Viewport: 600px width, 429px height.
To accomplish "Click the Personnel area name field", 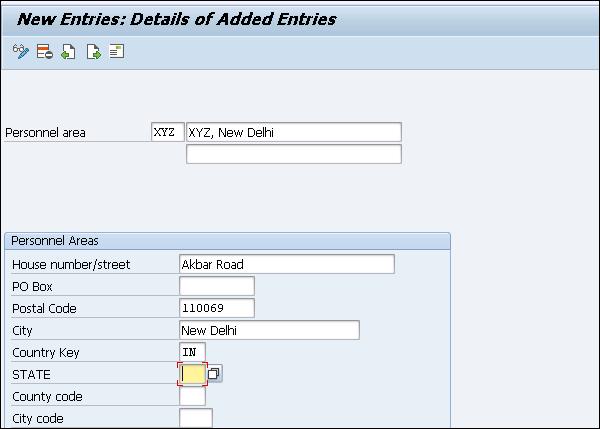I will [x=294, y=132].
